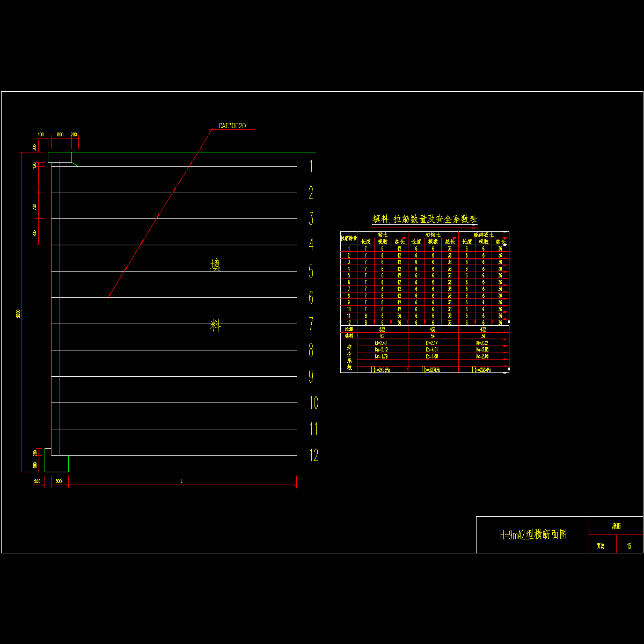Select the 料 character in the fill area
Viewport: 644px width, 644px height.
point(215,325)
